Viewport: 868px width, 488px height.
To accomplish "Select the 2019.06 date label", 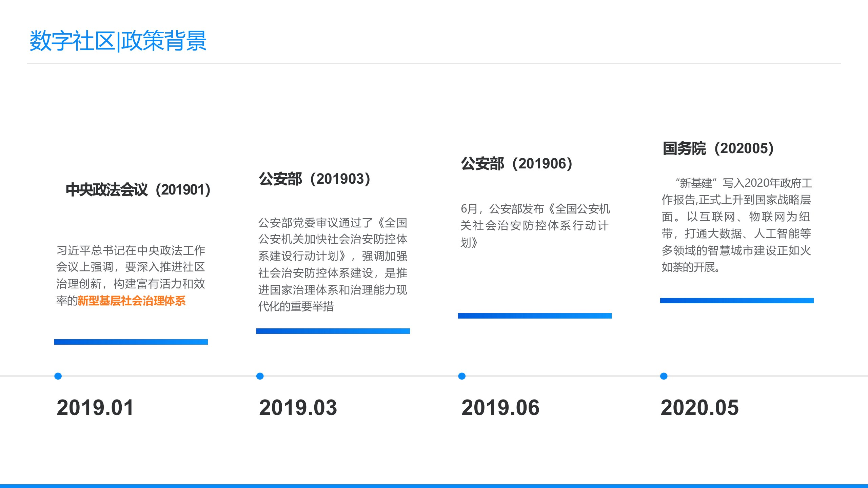I will coord(500,407).
